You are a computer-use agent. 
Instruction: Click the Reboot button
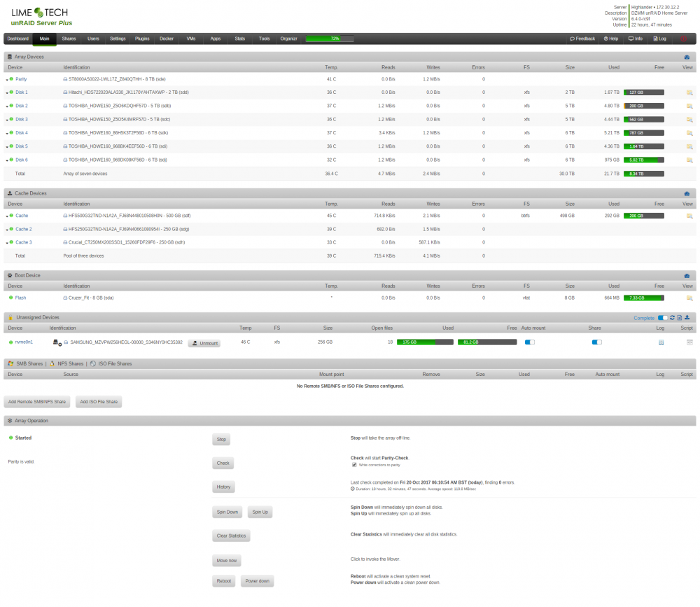coord(224,582)
